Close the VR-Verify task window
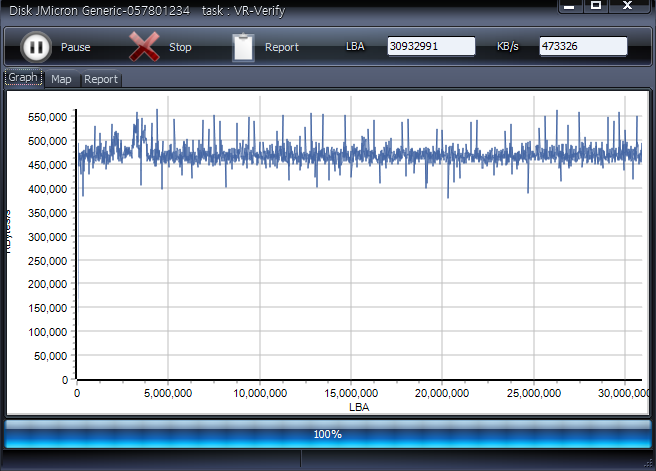Viewport: 656px width, 471px height. (x=628, y=5)
